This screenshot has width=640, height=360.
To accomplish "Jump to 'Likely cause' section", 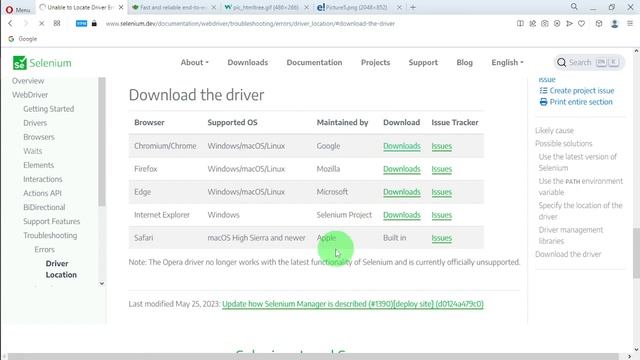I will [554, 131].
